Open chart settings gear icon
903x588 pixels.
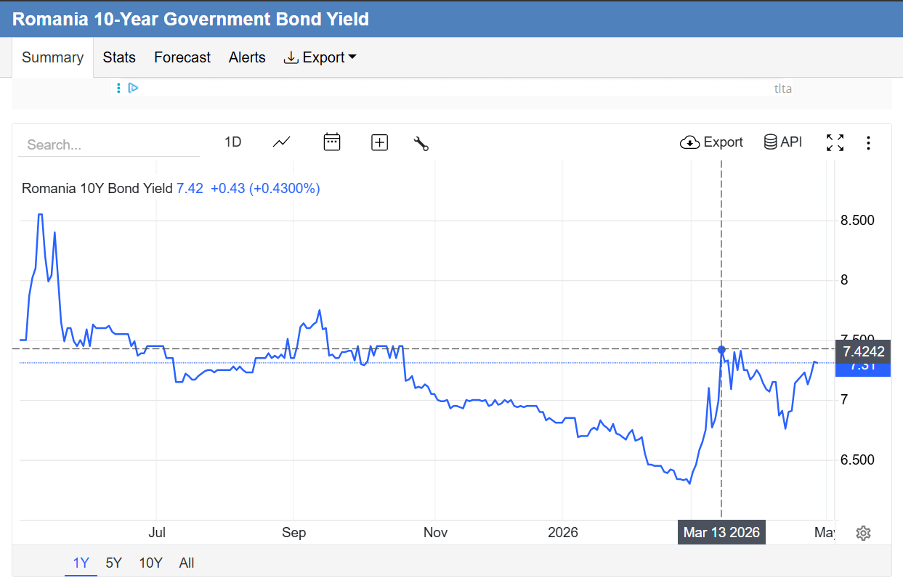[863, 534]
